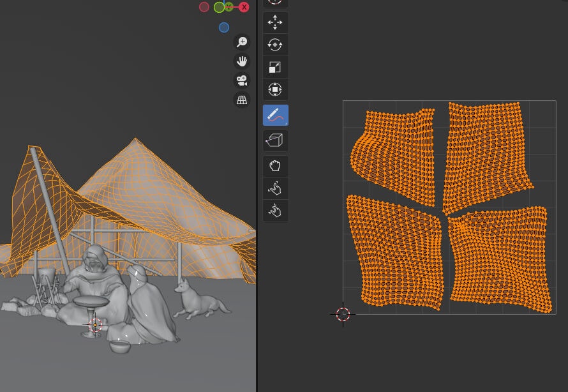Click the Zoom magnifier control in the viewport

tap(241, 41)
